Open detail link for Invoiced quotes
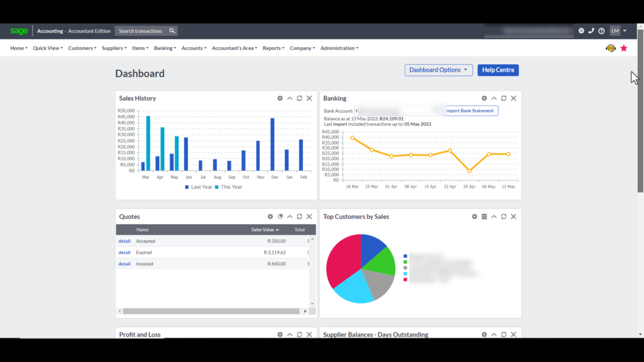The height and width of the screenshot is (362, 644). point(125,264)
